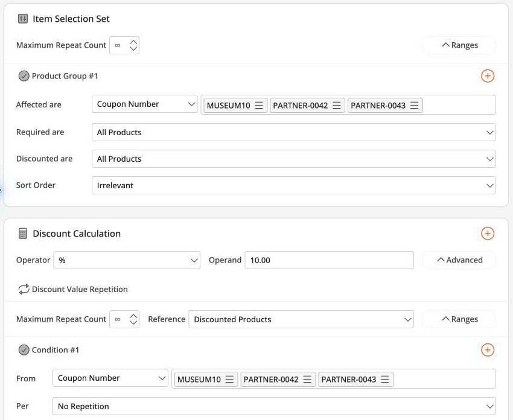Toggle the Product Group #1 checkmark
The height and width of the screenshot is (420, 513).
tap(24, 76)
